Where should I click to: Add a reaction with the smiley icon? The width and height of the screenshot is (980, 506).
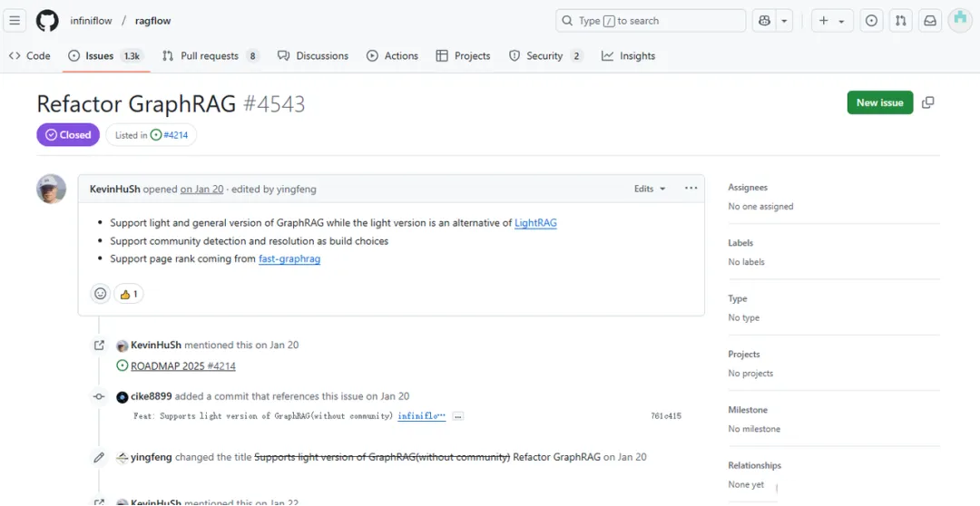[101, 294]
